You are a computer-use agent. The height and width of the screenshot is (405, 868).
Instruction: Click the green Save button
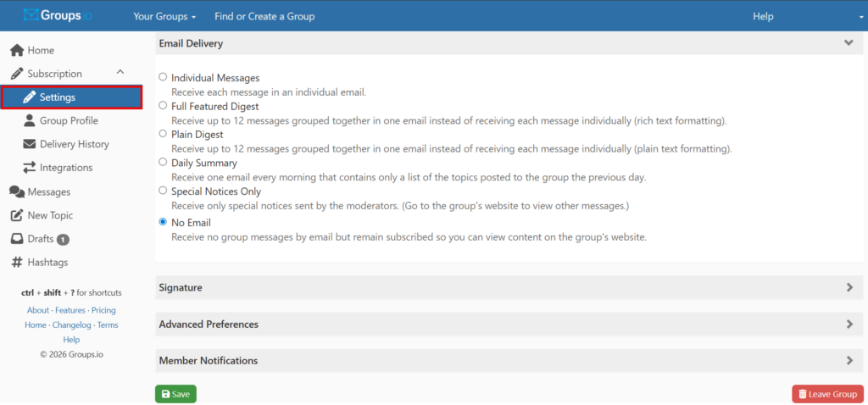coord(175,394)
